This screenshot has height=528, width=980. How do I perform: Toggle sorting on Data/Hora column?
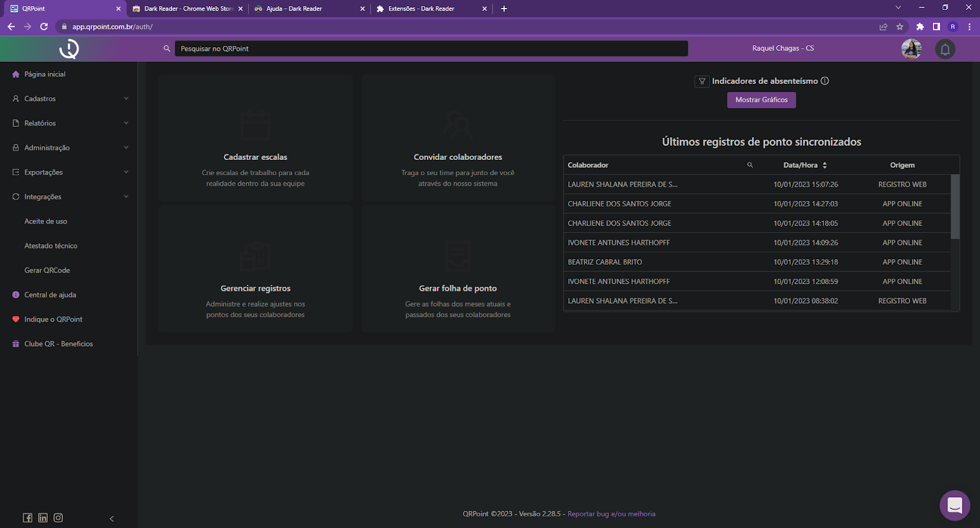click(x=824, y=165)
